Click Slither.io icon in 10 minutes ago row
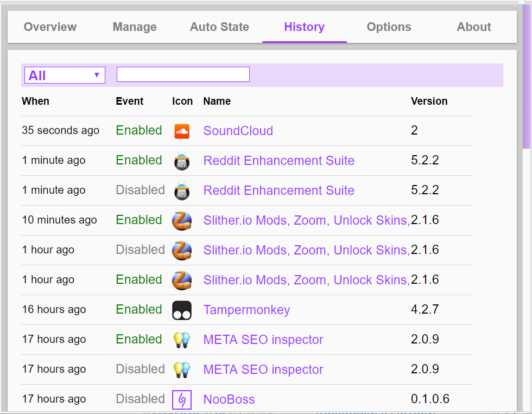 point(182,221)
